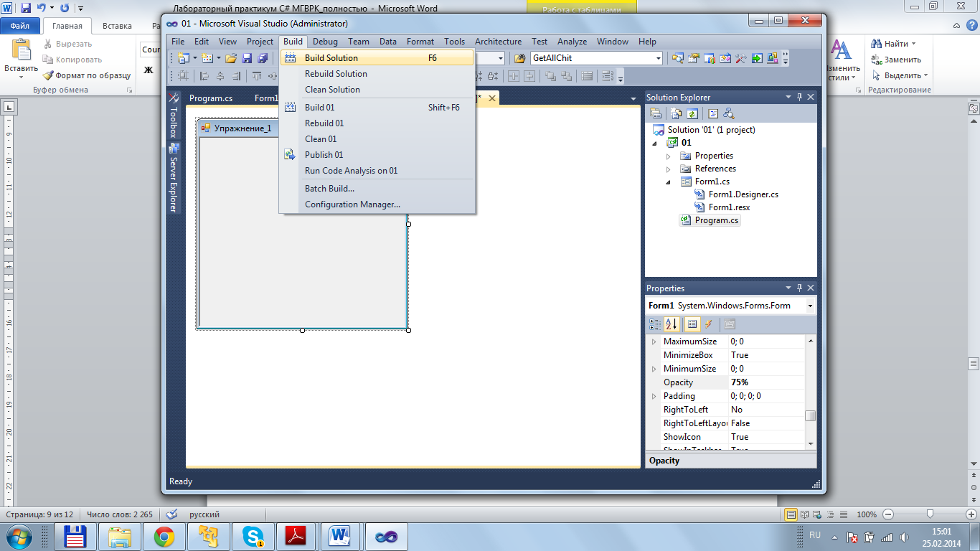Click the Properties grid vertical scrollbar
Image resolution: width=980 pixels, height=551 pixels.
point(810,391)
